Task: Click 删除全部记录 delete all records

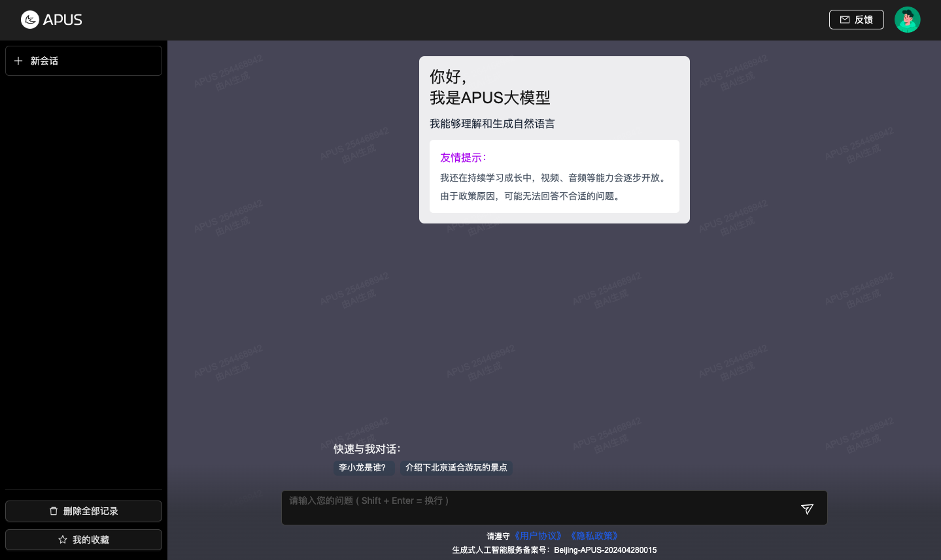Action: coord(84,511)
